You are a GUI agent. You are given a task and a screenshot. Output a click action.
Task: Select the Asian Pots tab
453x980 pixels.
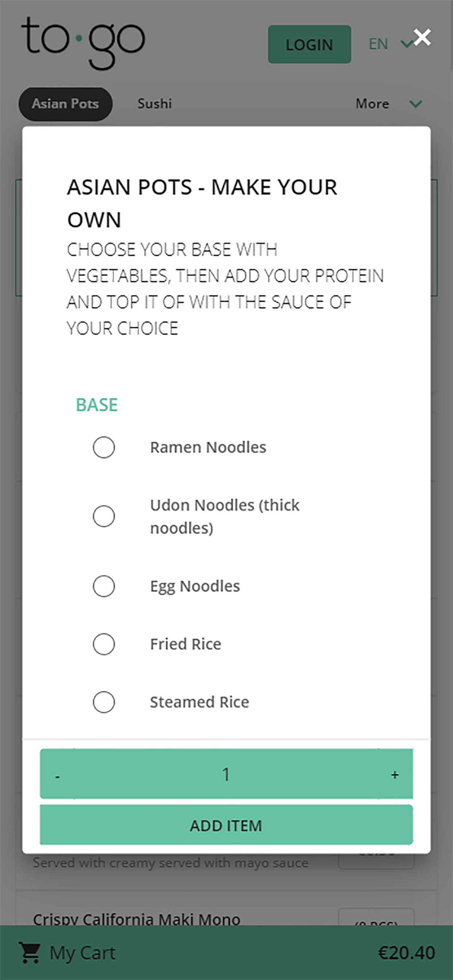pyautogui.click(x=66, y=104)
